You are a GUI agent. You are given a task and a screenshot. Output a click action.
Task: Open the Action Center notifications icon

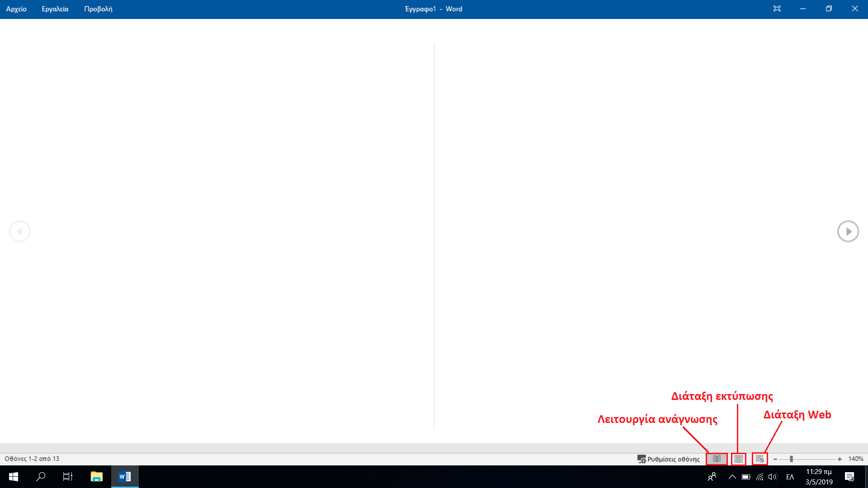(x=849, y=477)
